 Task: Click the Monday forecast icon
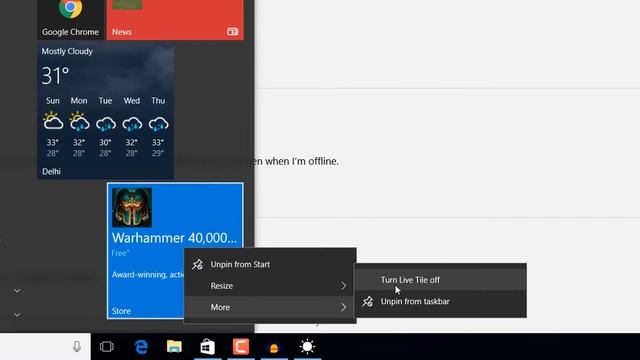click(79, 121)
